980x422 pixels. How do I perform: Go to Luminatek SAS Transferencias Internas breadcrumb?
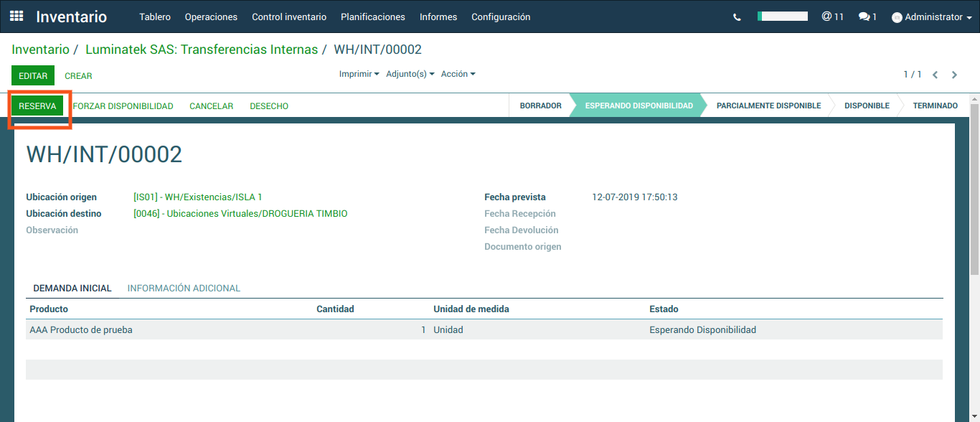(202, 50)
